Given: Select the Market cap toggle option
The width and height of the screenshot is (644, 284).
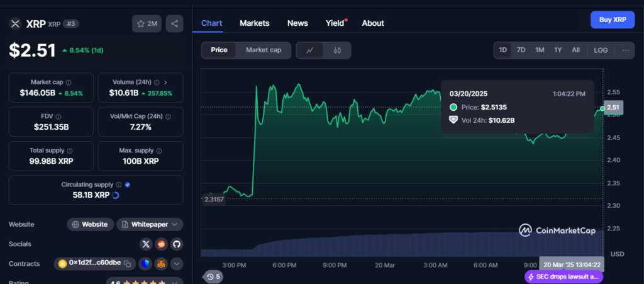Looking at the screenshot, I should (x=264, y=50).
